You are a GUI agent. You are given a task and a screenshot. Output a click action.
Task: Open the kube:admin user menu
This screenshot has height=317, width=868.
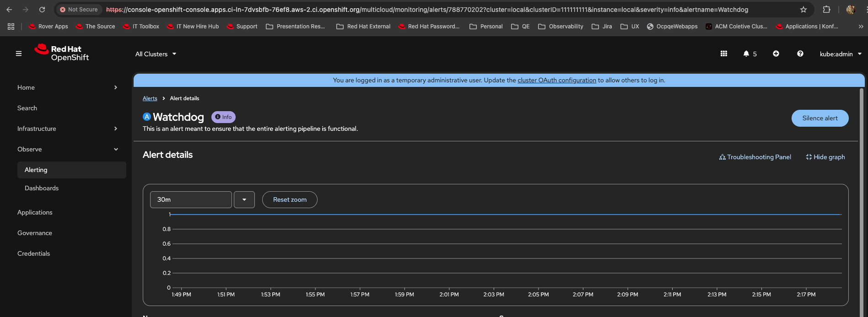tap(840, 54)
